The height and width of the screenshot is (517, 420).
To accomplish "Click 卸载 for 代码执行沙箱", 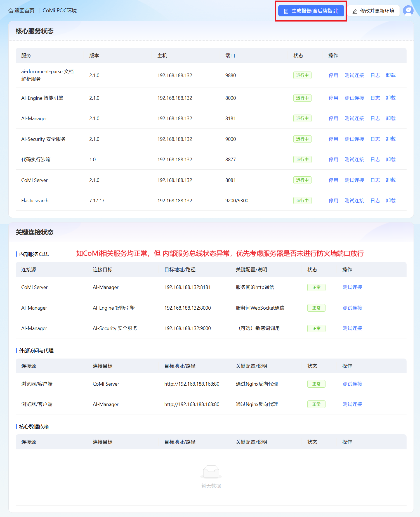I will [x=391, y=160].
